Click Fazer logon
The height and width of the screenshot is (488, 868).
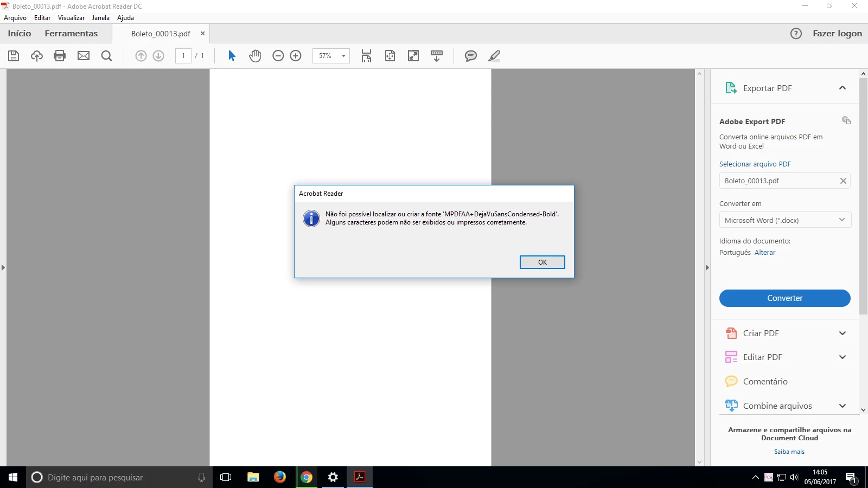pyautogui.click(x=837, y=34)
